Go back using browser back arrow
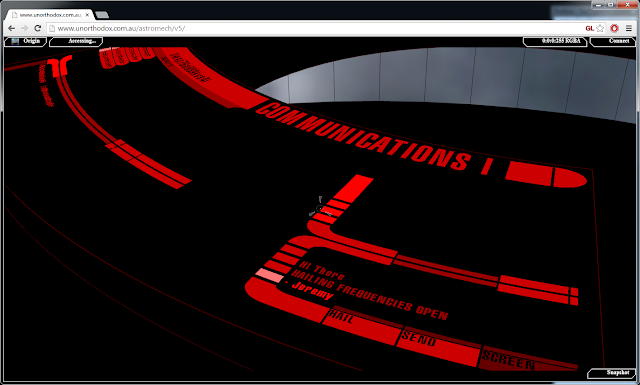Viewport: 640px width, 385px height. (x=11, y=28)
